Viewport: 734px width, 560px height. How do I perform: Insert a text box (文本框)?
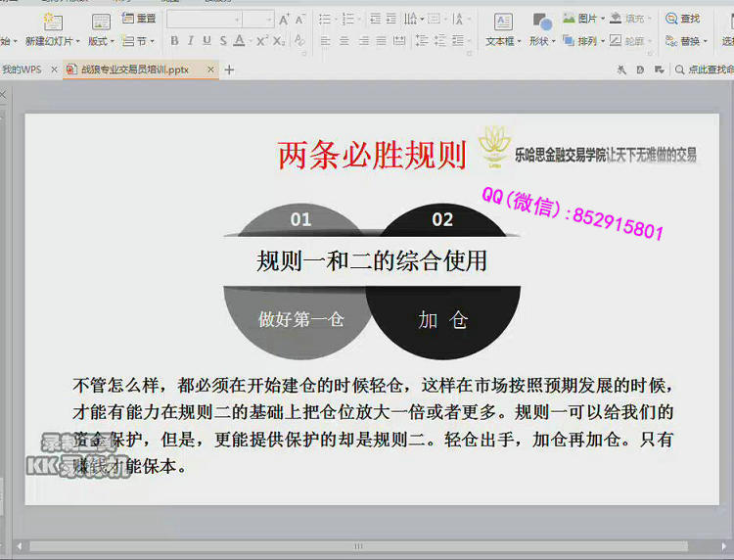pos(502,22)
